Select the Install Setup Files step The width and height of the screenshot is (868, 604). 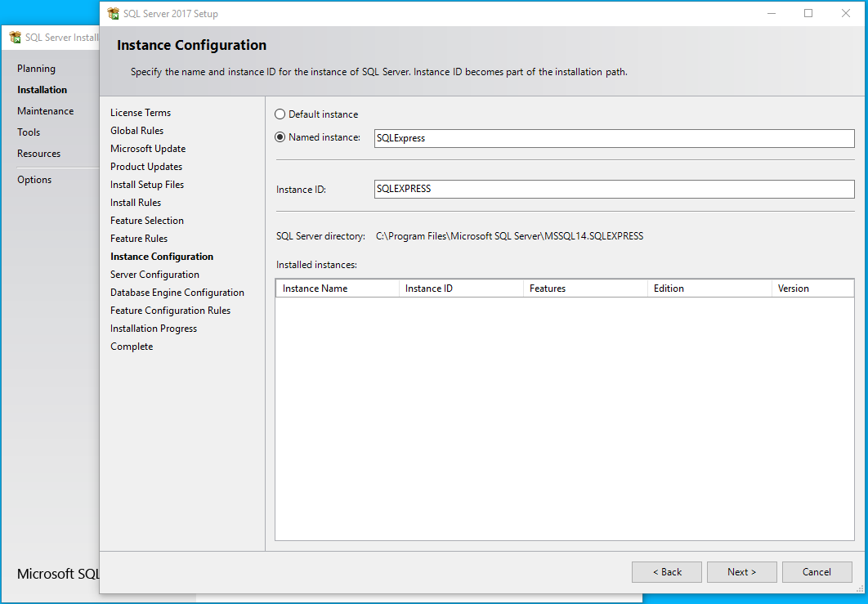point(146,185)
